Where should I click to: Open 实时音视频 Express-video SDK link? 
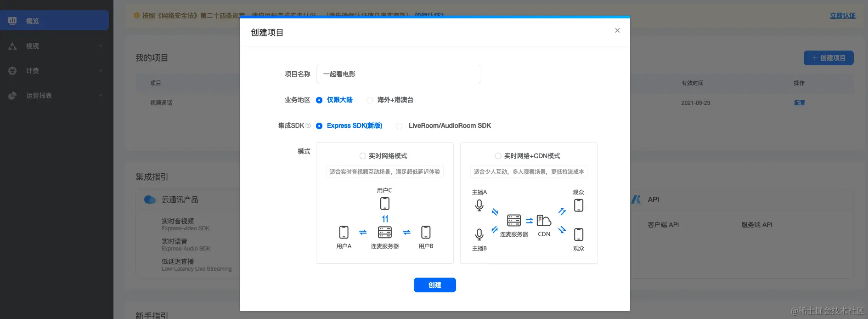(186, 224)
